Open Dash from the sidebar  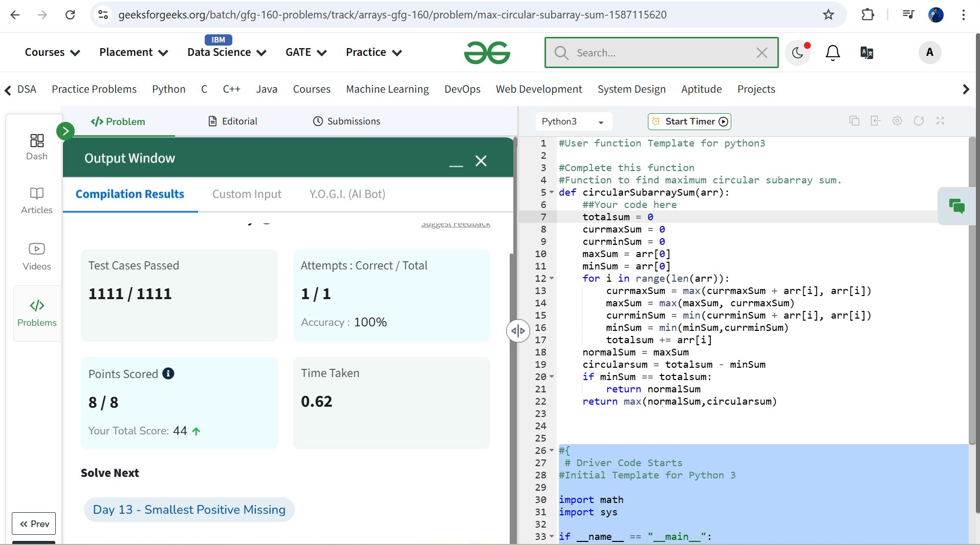pyautogui.click(x=37, y=146)
